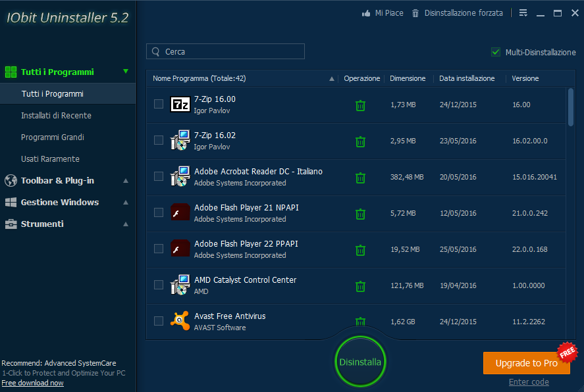The image size is (584, 392).
Task: Disable the Multi-Disinstallazione checkbox
Action: tap(496, 52)
